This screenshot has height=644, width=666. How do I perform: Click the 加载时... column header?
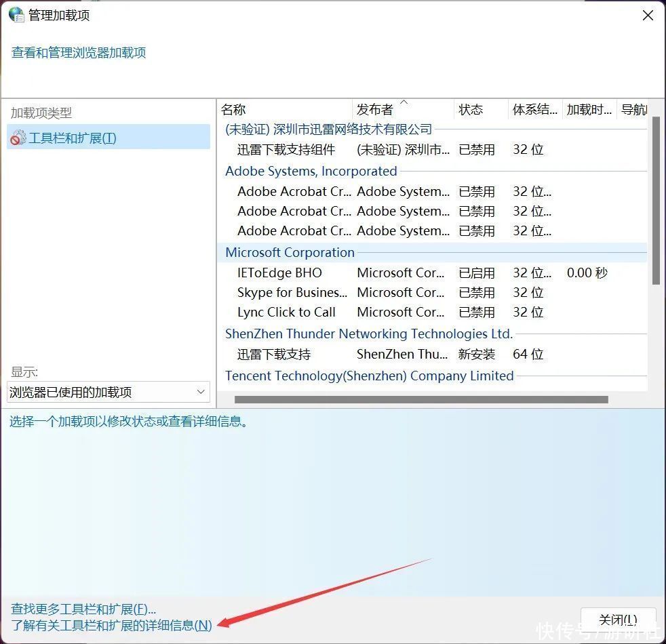589,110
